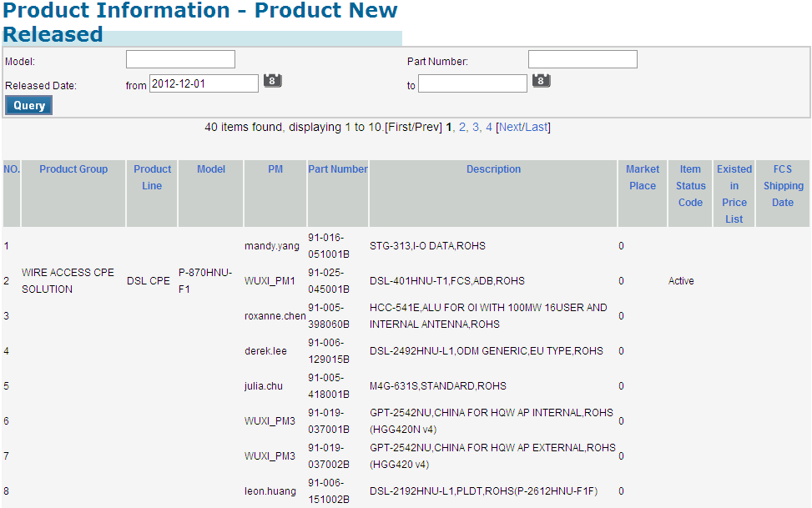Click the Next pagination link

pos(510,127)
